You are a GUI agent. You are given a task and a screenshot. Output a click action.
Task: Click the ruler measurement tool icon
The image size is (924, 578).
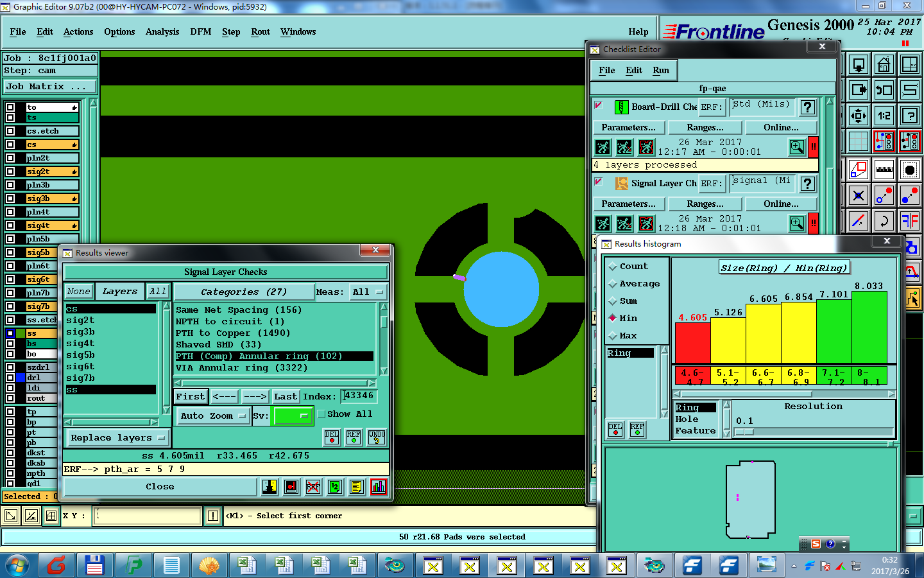pyautogui.click(x=884, y=170)
